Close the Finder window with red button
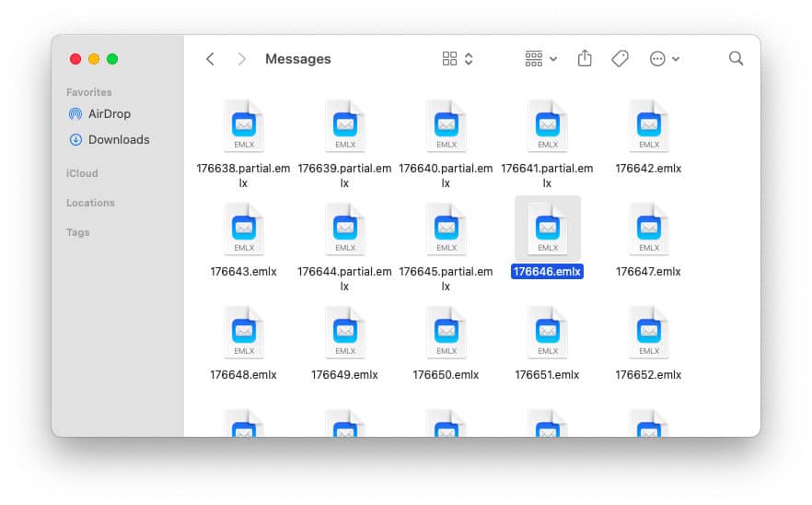 75,59
